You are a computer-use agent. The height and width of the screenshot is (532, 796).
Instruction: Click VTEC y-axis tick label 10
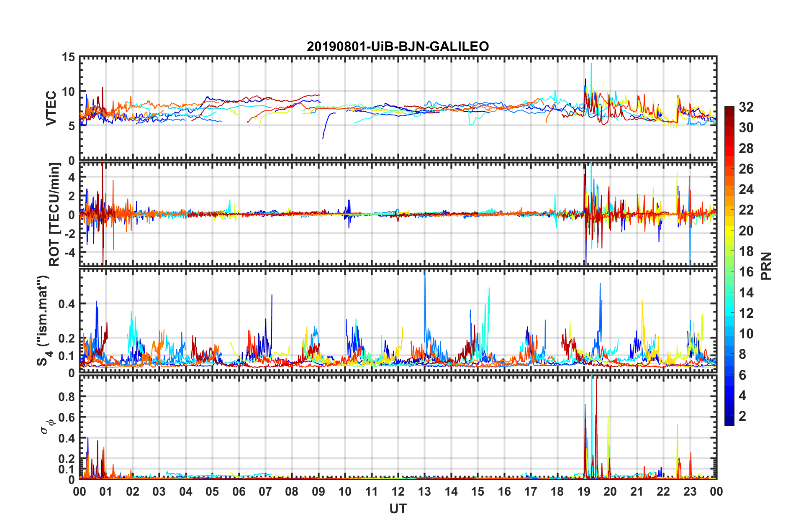68,92
